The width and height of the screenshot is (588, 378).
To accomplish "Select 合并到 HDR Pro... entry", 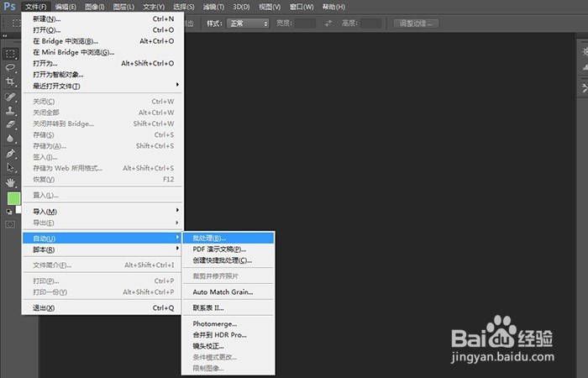I will [228, 335].
